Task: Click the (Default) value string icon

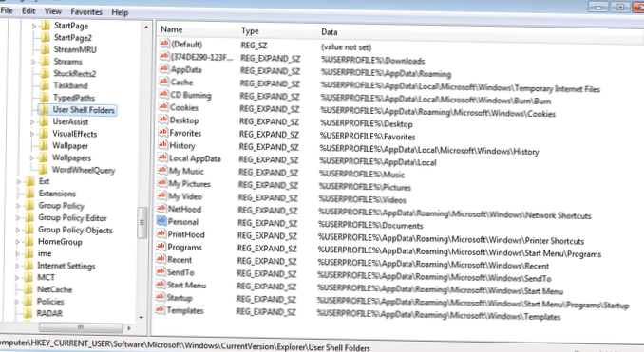Action: click(164, 44)
